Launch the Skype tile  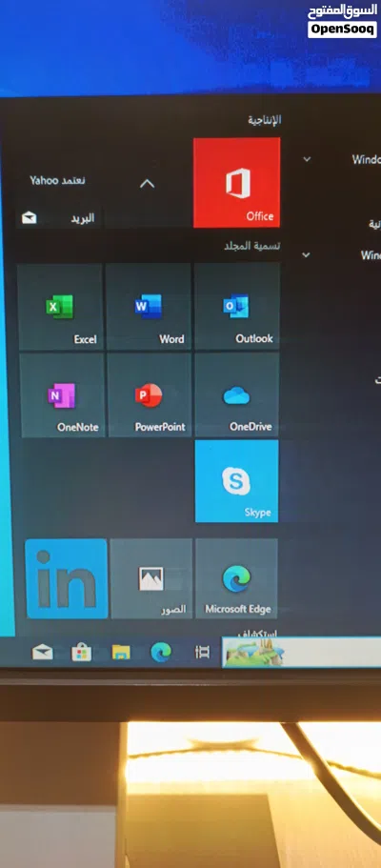tap(237, 481)
